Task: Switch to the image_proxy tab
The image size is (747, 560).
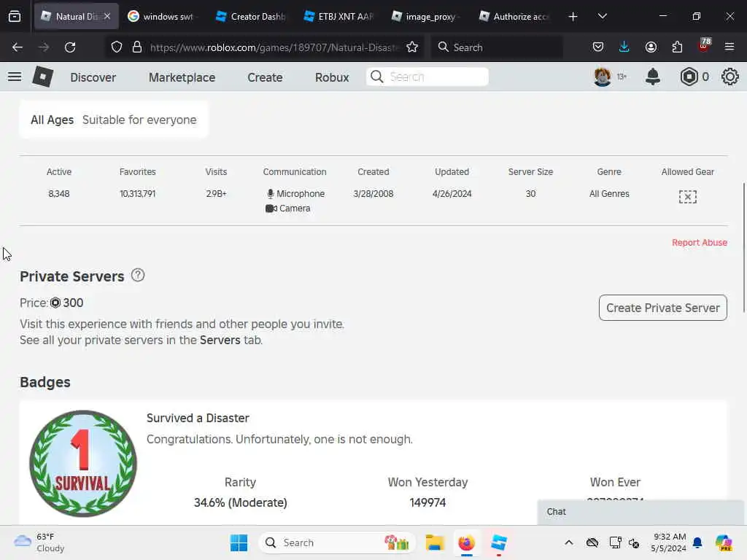Action: pos(425,16)
